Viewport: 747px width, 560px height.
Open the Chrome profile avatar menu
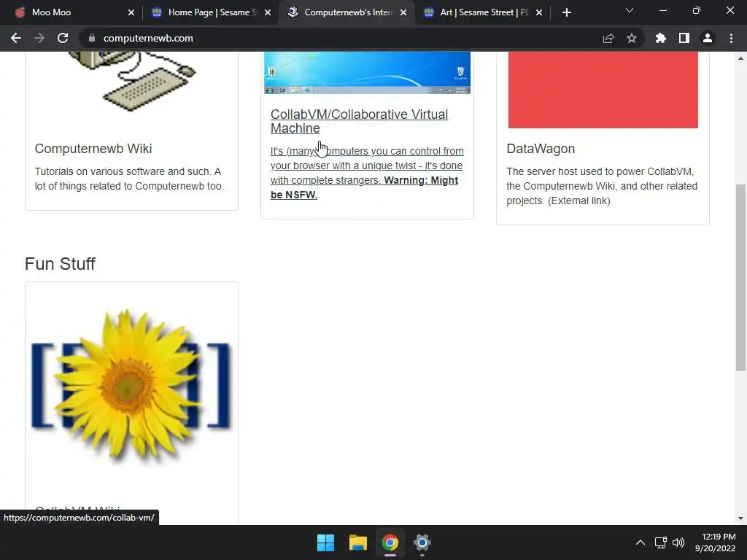coord(708,38)
